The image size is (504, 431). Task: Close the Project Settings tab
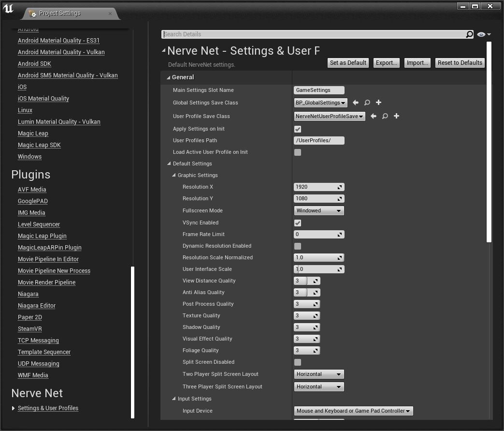coord(110,13)
